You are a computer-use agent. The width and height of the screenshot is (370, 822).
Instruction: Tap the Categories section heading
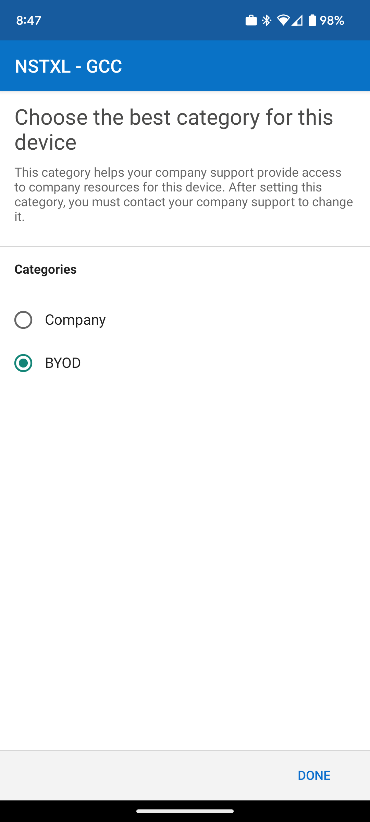45,269
